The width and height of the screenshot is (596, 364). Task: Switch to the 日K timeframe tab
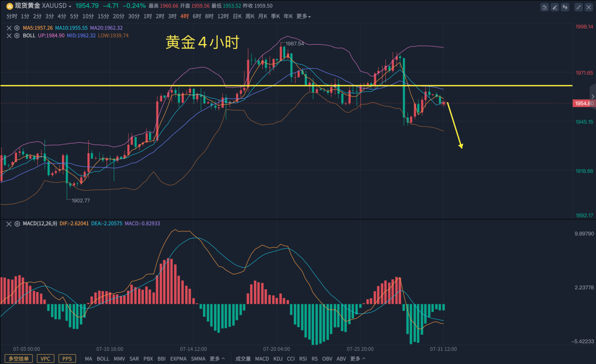pos(237,16)
